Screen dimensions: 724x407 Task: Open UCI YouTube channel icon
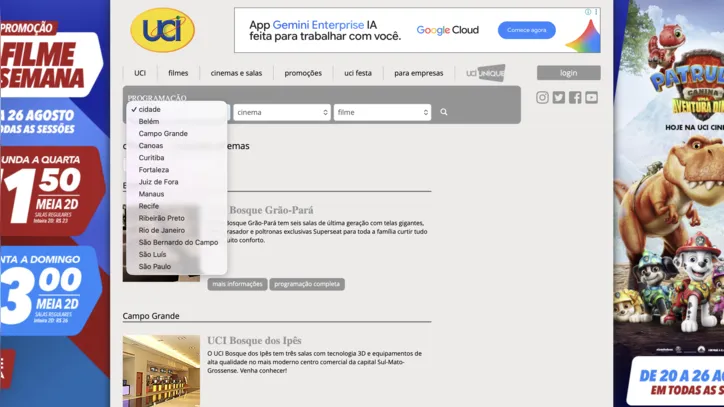591,97
